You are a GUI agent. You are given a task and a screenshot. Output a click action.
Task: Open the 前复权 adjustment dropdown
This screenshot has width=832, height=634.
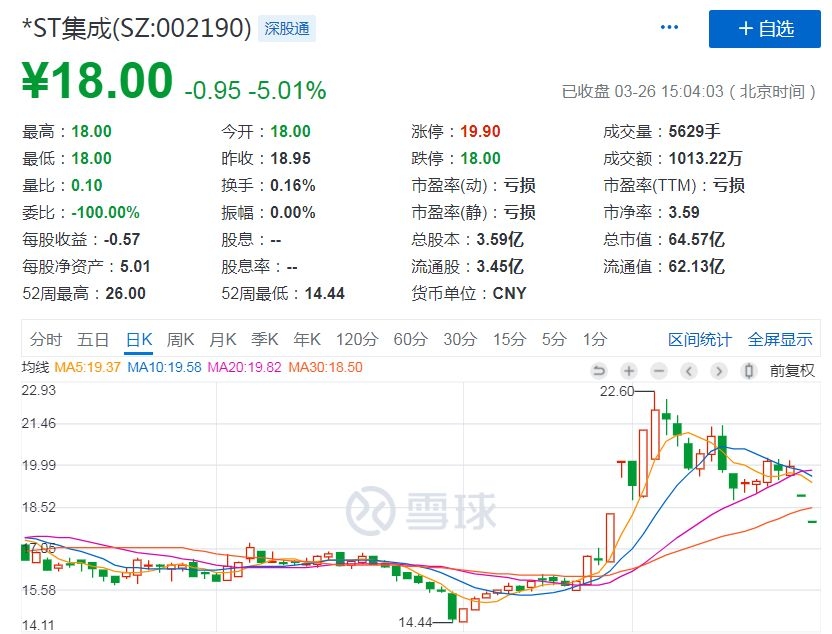792,371
